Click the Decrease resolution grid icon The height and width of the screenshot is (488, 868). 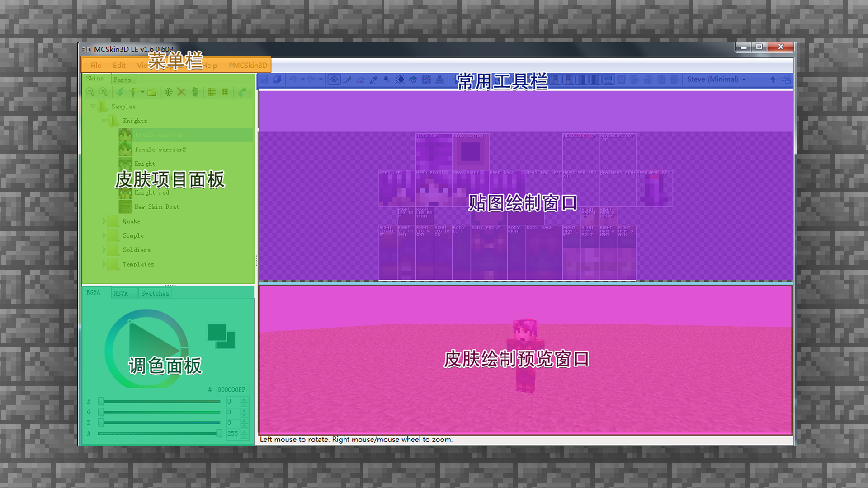(212, 92)
